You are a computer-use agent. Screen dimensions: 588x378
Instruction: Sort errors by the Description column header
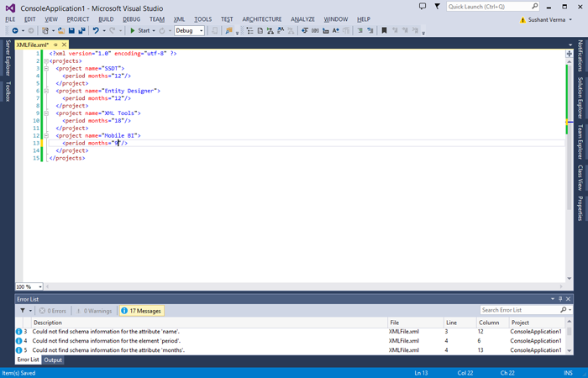48,323
